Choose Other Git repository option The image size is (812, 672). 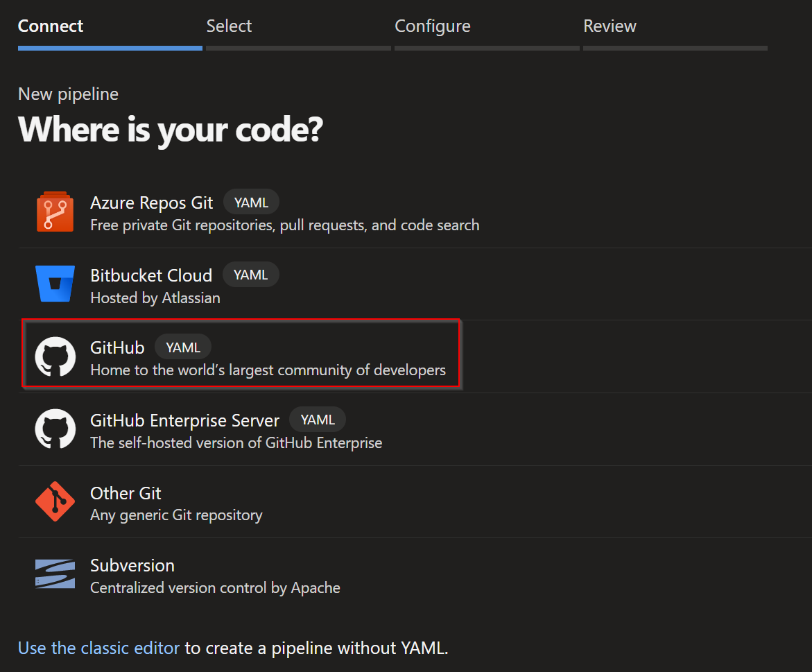coord(126,493)
